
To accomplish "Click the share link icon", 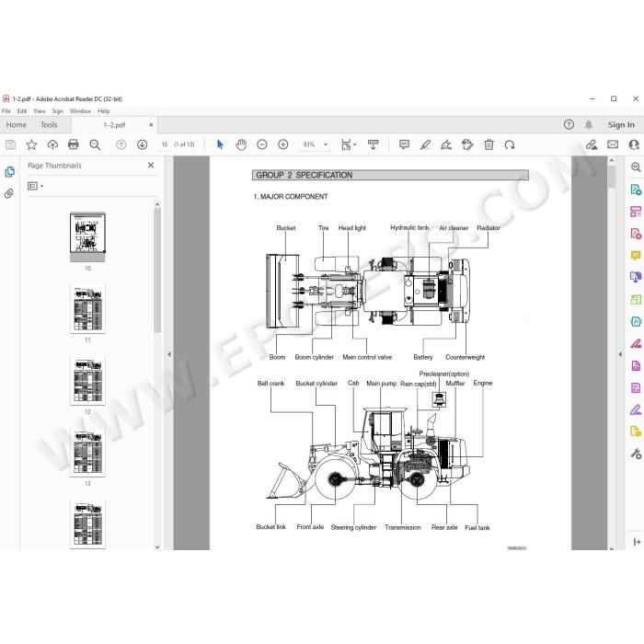I will point(592,144).
